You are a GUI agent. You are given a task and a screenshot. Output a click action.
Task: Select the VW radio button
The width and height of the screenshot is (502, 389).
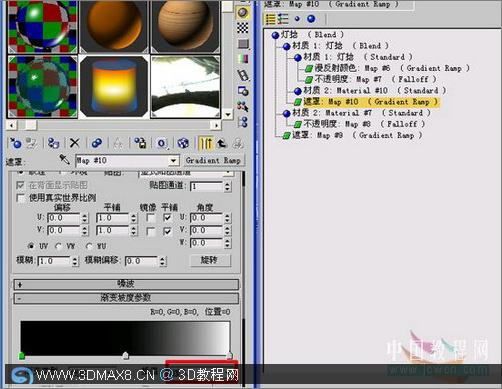click(59, 246)
